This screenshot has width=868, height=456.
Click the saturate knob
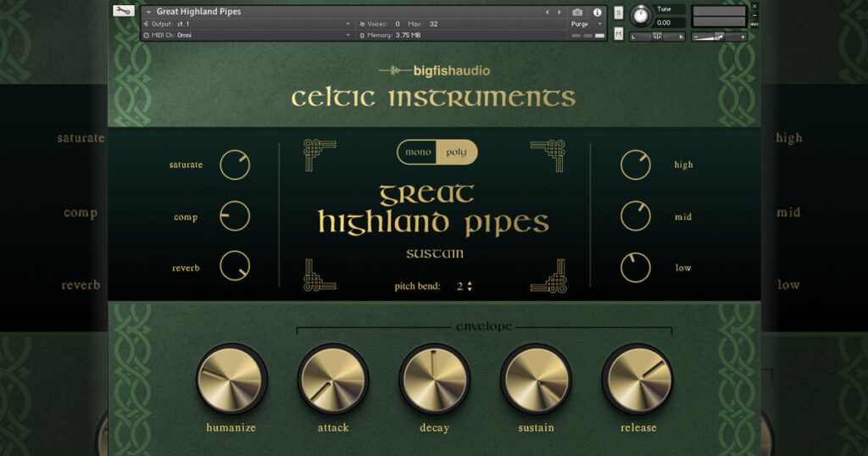point(235,165)
